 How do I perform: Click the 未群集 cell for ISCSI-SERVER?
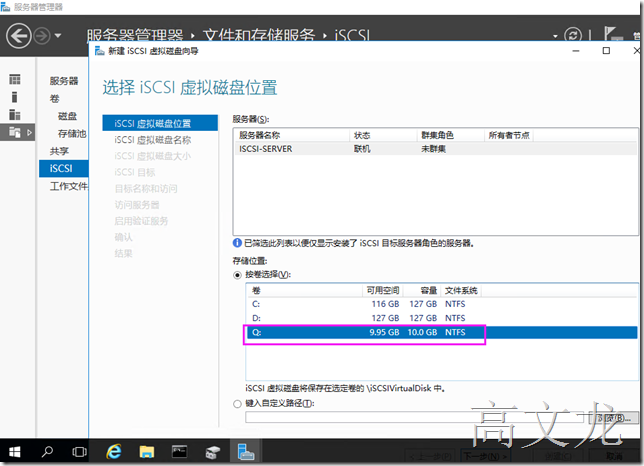point(433,149)
